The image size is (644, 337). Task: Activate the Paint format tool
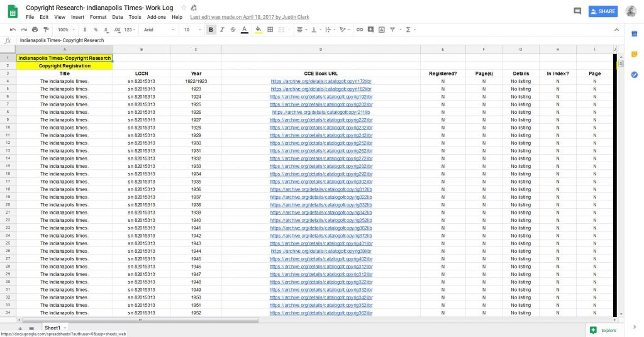46,30
